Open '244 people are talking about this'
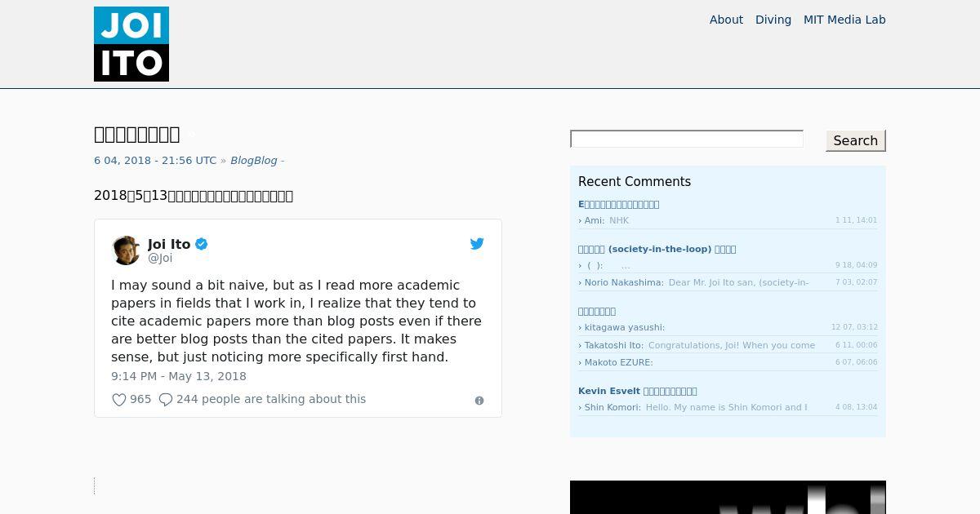Viewport: 980px width, 514px height. [x=271, y=399]
